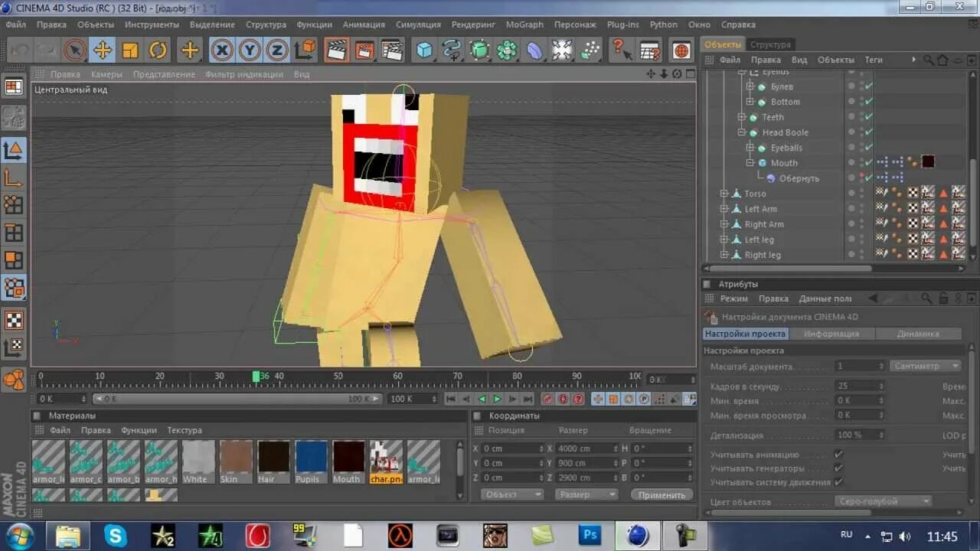Open the "Сантиметр" units dropdown
Screen dimensions: 980x551
(925, 366)
